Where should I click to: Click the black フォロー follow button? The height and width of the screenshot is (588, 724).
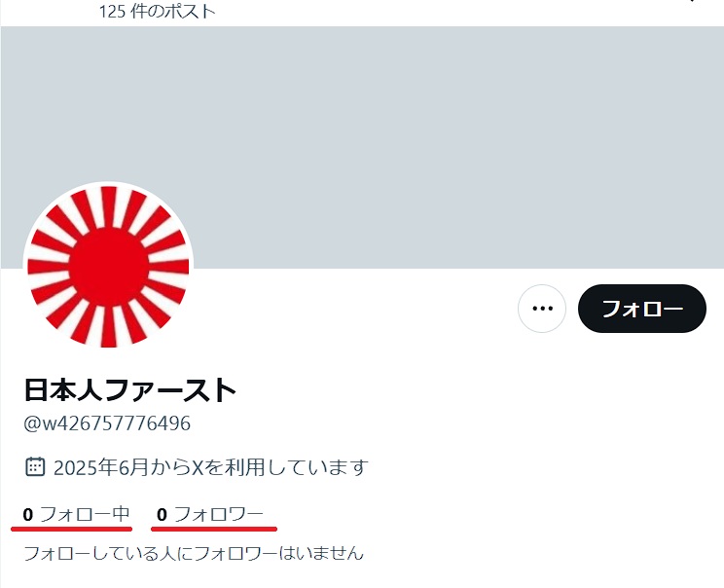pyautogui.click(x=642, y=308)
